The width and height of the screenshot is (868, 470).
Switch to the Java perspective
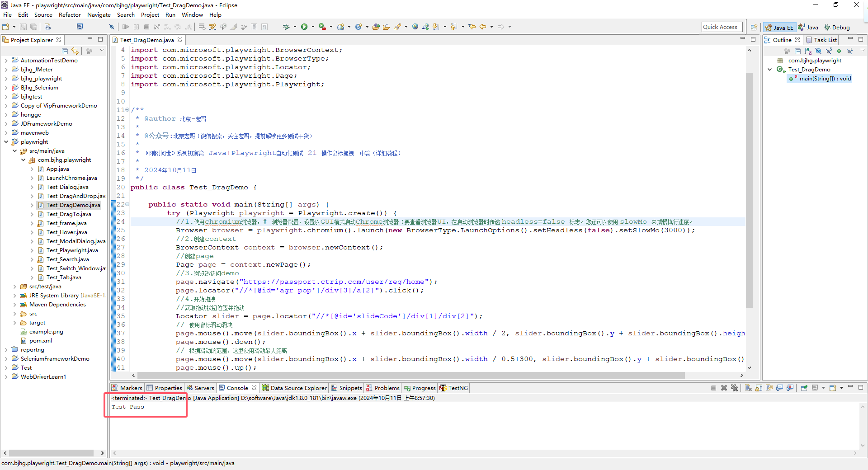click(808, 28)
